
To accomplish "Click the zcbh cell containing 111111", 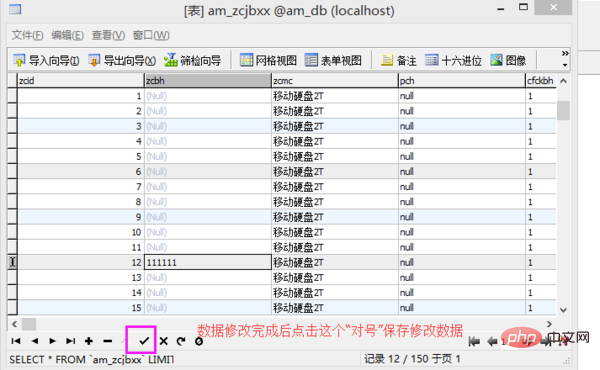I will [x=208, y=262].
